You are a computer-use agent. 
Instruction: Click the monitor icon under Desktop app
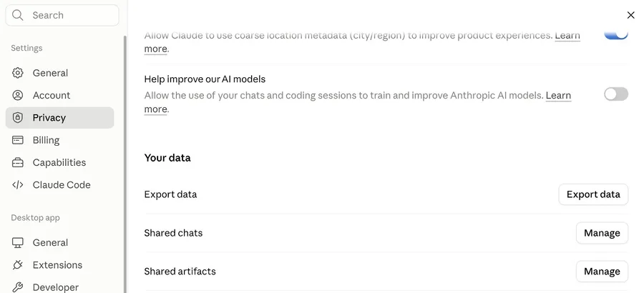pyautogui.click(x=17, y=242)
